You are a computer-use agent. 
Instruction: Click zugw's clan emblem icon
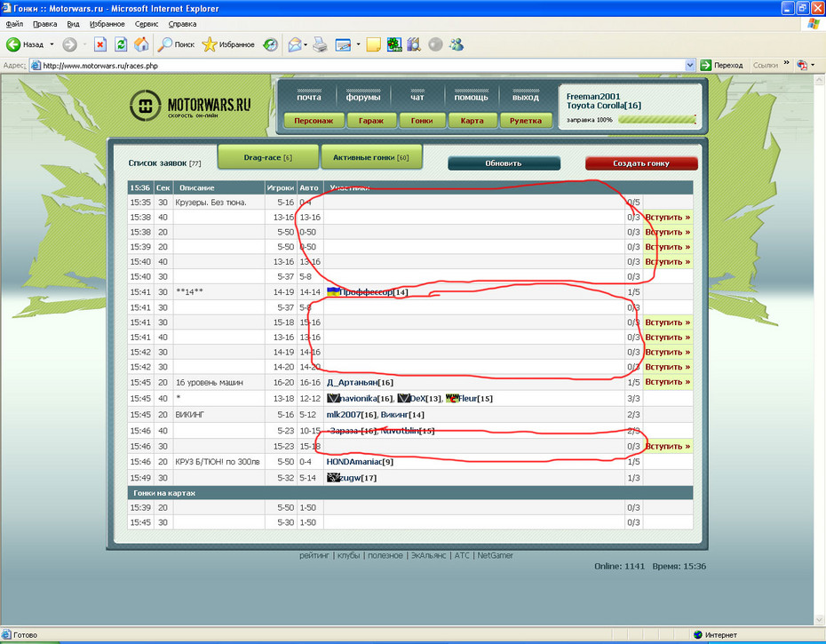333,478
